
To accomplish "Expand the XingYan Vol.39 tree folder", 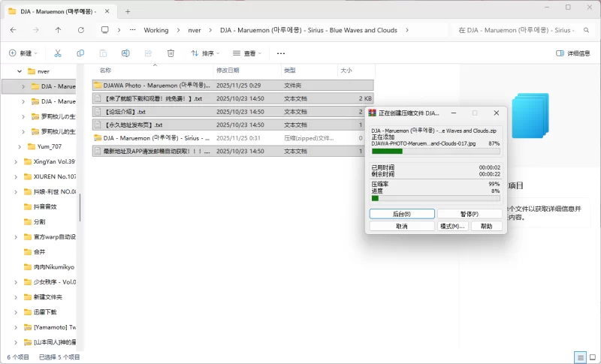I will coord(16,161).
